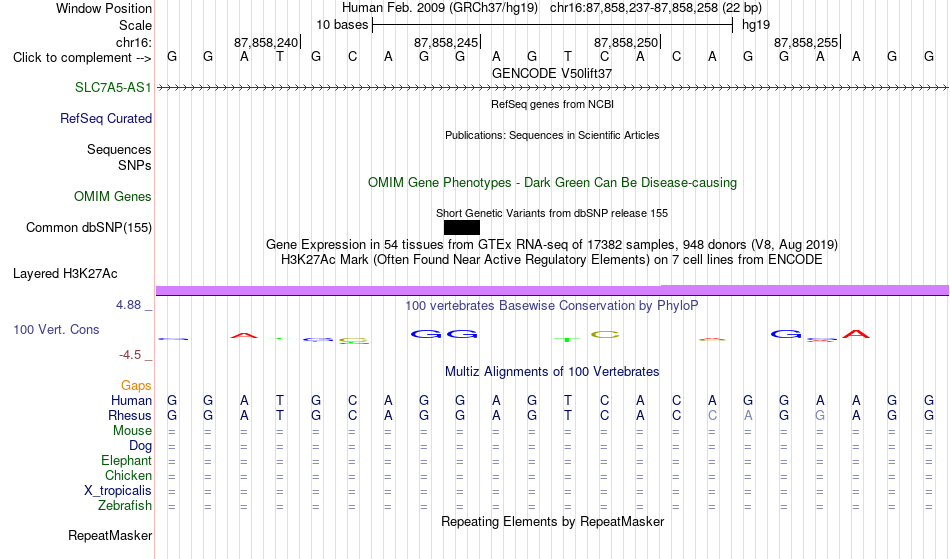Select the Dog species row label
This screenshot has height=559, width=950.
(x=141, y=446)
